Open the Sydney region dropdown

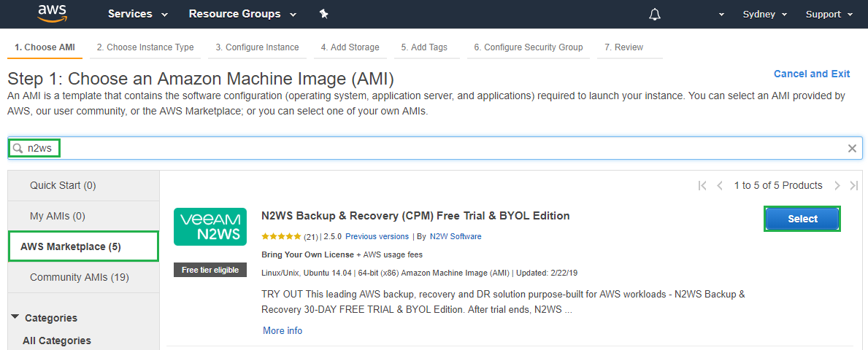click(x=764, y=15)
